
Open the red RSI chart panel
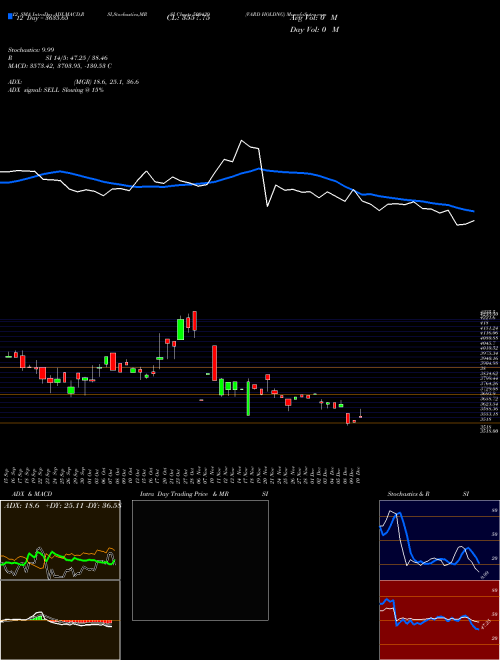click(439, 620)
